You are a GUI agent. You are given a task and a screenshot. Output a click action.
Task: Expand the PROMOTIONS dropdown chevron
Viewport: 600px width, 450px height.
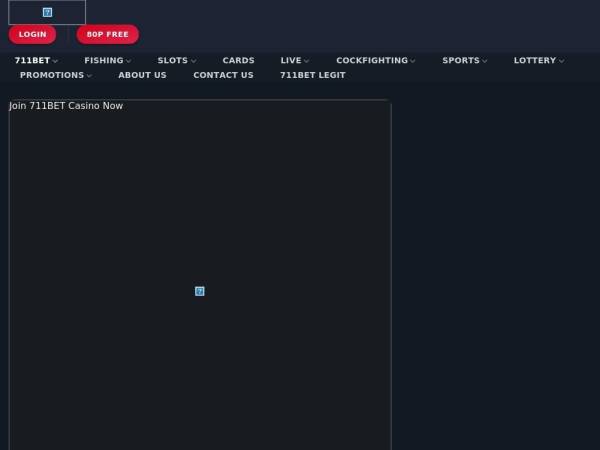[x=89, y=76]
